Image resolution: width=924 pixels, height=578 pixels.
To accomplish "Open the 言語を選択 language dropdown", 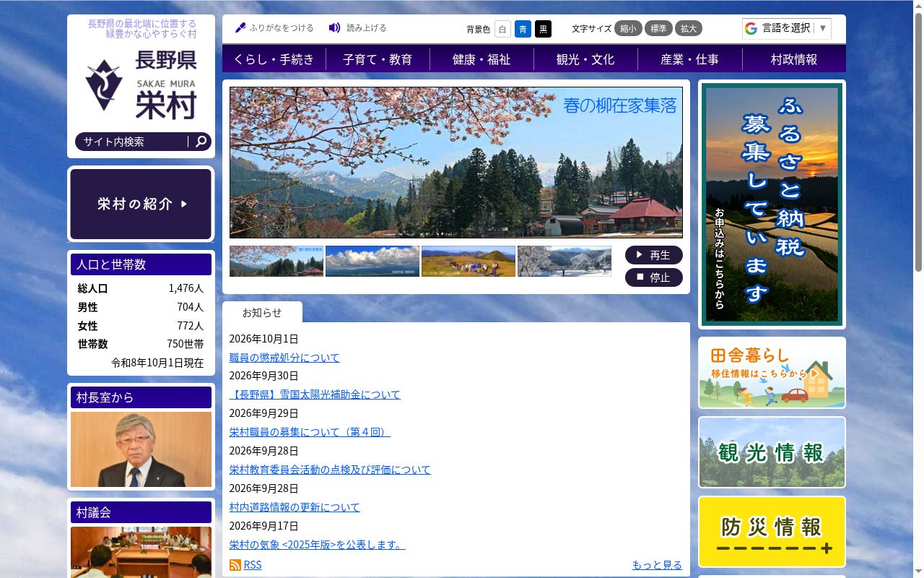I will click(x=786, y=28).
